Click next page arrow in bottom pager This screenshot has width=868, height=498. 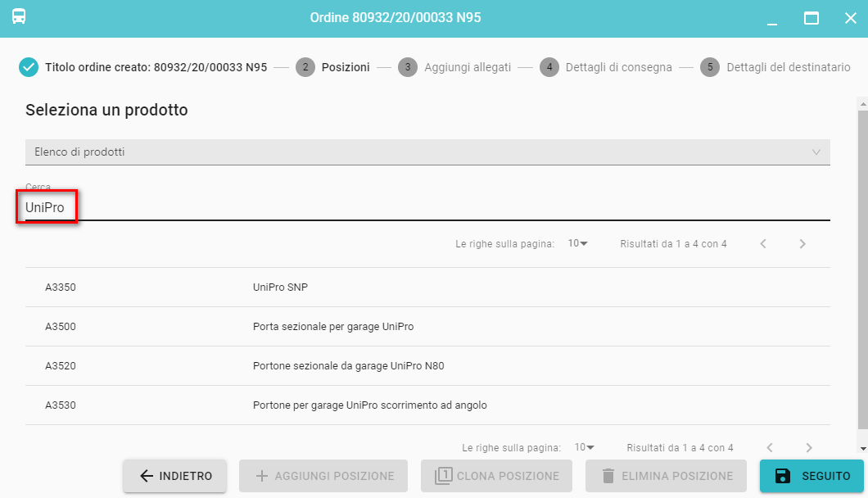tap(809, 448)
